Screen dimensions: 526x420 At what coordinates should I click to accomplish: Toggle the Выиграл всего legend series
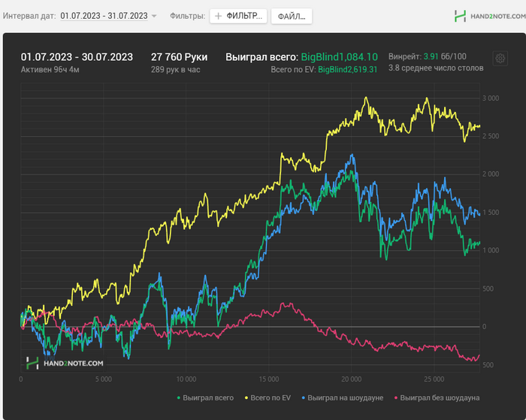pyautogui.click(x=205, y=398)
